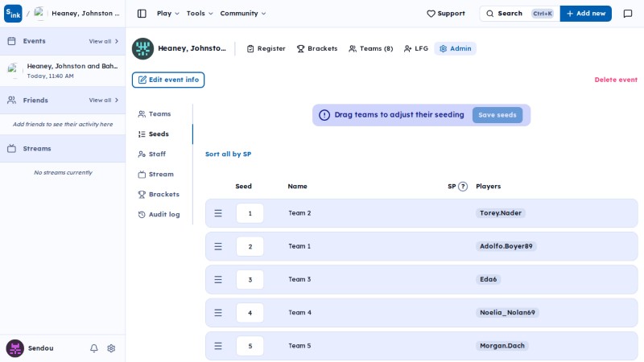Click player tag Torey.Nader
Image resolution: width=644 pixels, height=362 pixels.
coord(501,213)
